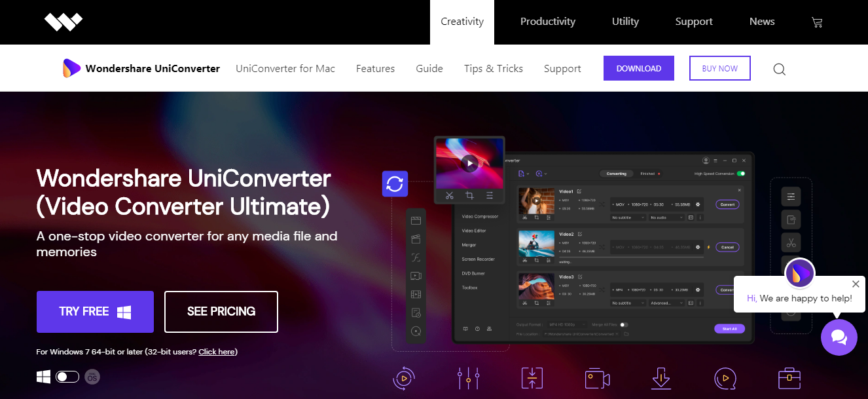Select the macOS round icon
Image resolution: width=868 pixels, height=399 pixels.
coord(92,377)
